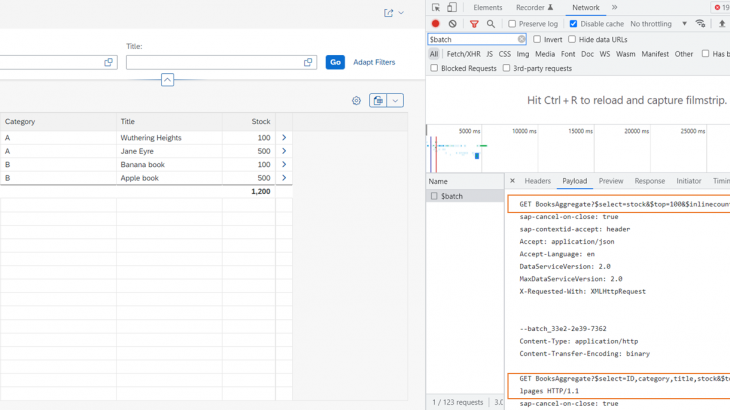Close the request details pane
This screenshot has width=730, height=410.
click(512, 181)
